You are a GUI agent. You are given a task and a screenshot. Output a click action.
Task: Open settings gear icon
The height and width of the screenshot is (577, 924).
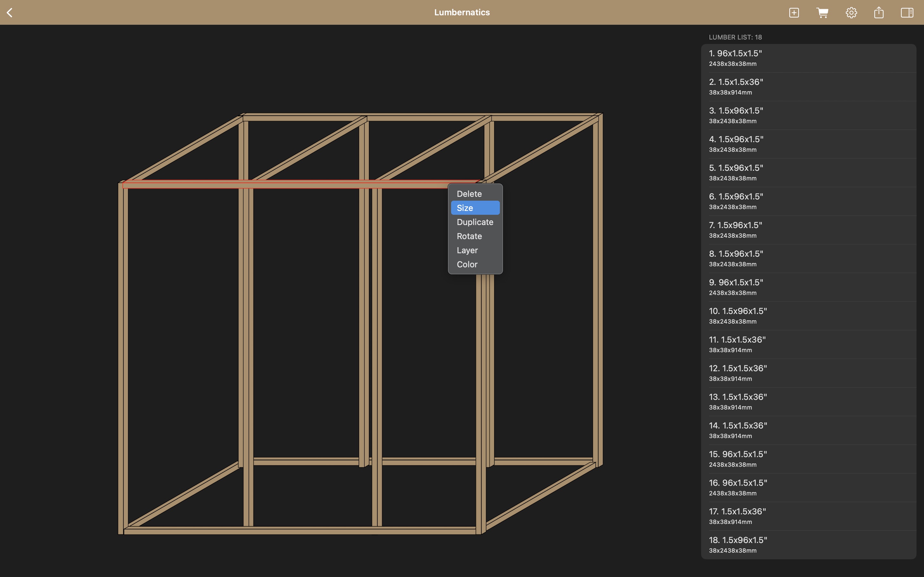click(851, 13)
